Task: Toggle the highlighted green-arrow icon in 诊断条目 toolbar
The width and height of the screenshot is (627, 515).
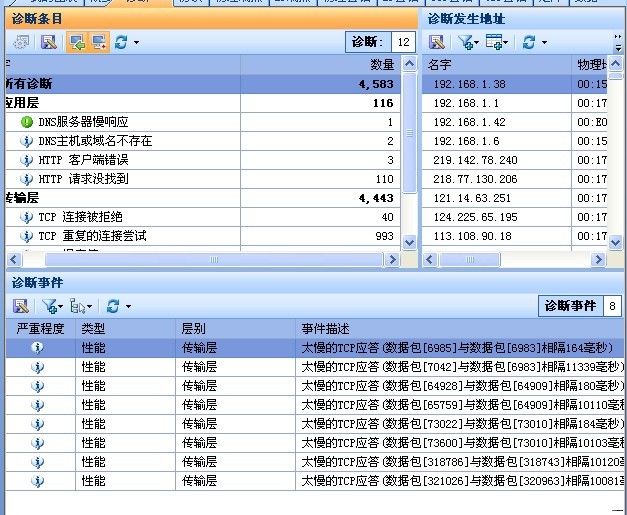Action: (77, 42)
